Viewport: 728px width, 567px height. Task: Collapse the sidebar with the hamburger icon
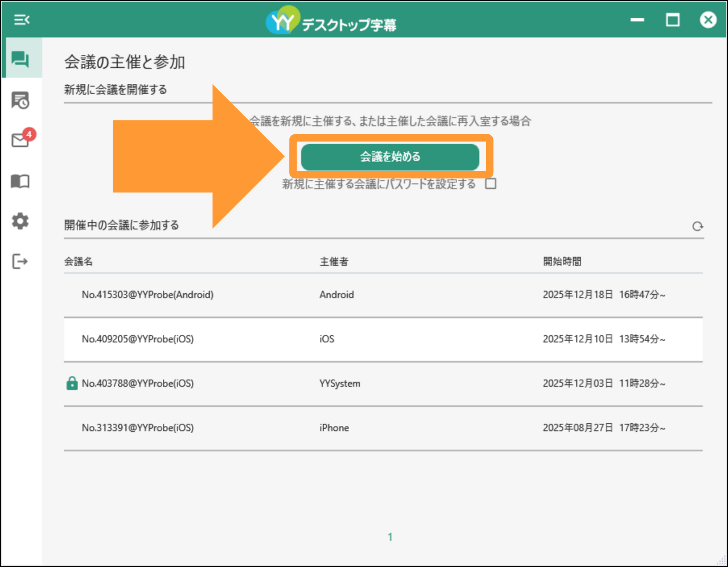click(22, 20)
